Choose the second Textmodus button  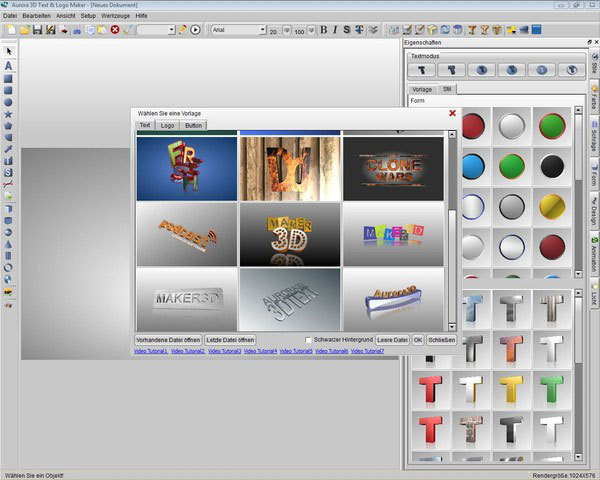point(452,70)
